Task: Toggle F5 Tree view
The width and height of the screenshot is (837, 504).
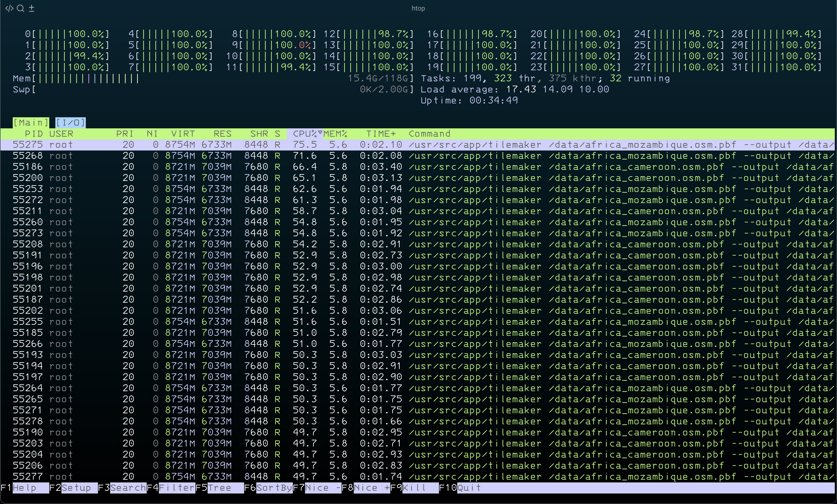Action: [x=219, y=488]
